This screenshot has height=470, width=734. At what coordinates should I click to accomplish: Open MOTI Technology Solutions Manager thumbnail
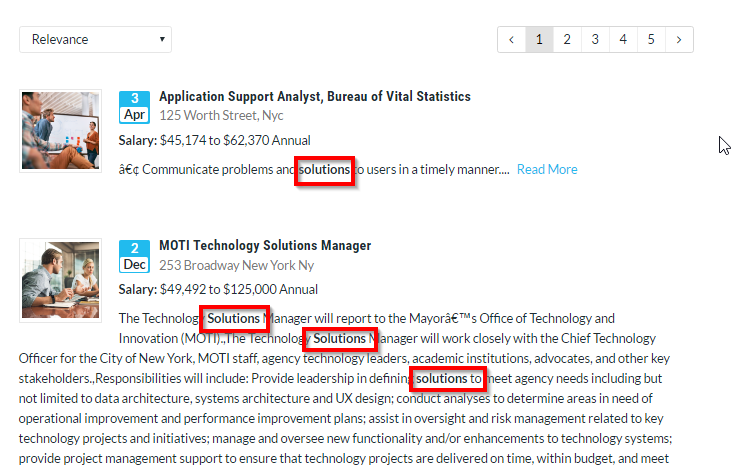click(x=60, y=279)
